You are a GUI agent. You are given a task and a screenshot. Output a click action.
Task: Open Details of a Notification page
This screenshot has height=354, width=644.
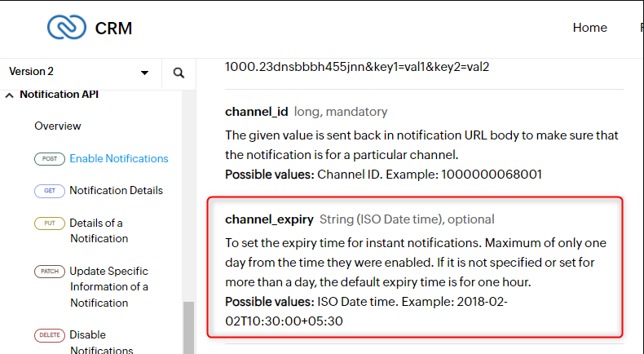[99, 231]
